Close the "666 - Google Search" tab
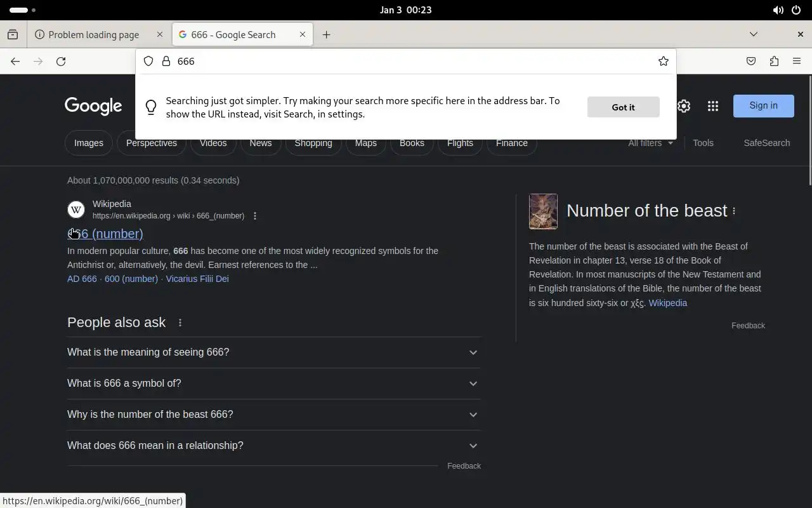812x508 pixels. 303,34
